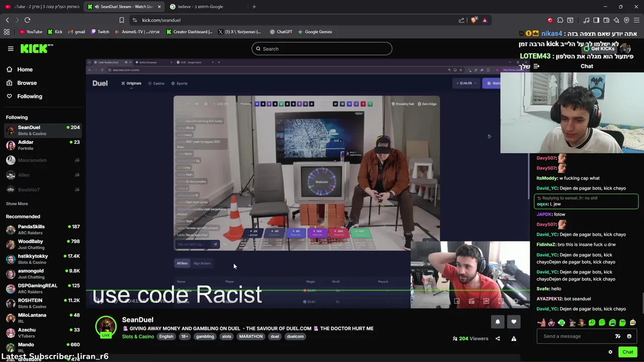644x362 pixels.
Task: Close the SeanDuel Stream tab
Action: coord(159,7)
